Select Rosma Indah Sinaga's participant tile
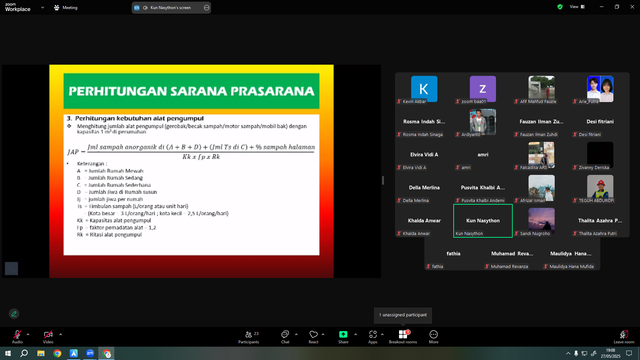This screenshot has height=360, width=640. point(424,122)
